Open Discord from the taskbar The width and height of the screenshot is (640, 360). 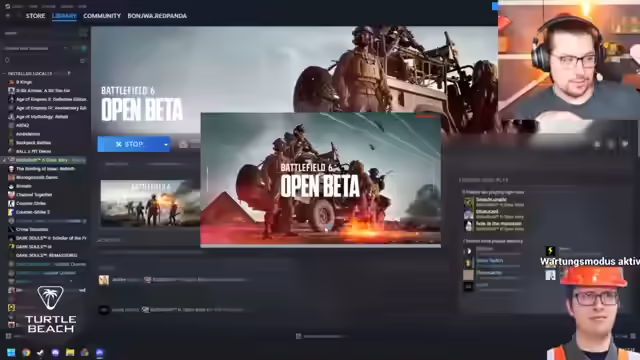[x=55, y=352]
